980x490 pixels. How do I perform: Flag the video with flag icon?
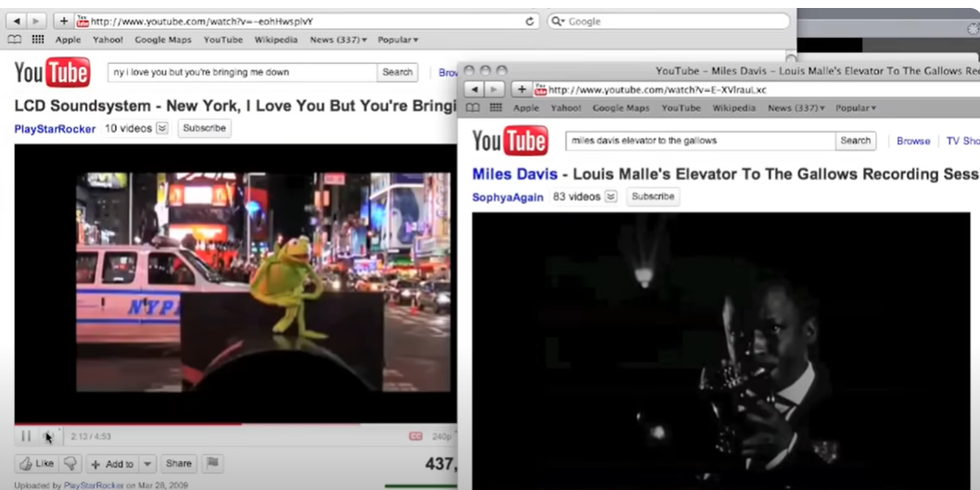[213, 463]
